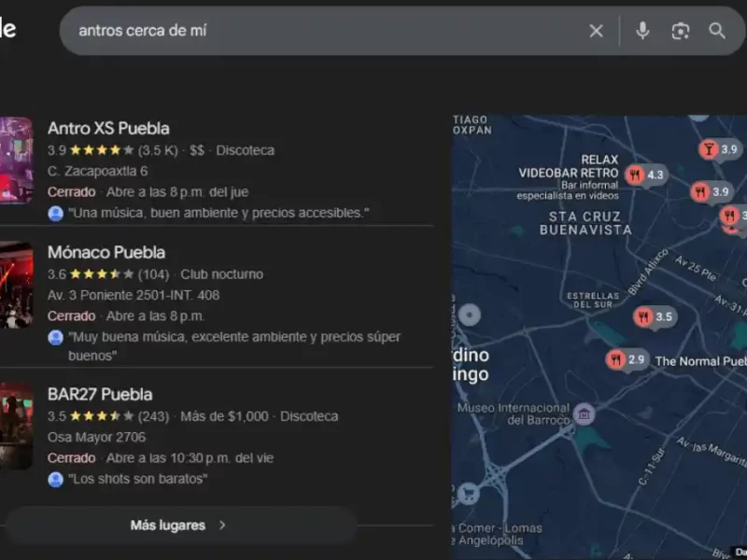The height and width of the screenshot is (560, 747).
Task: Open the BAR27 Puebla listing title
Action: (100, 394)
